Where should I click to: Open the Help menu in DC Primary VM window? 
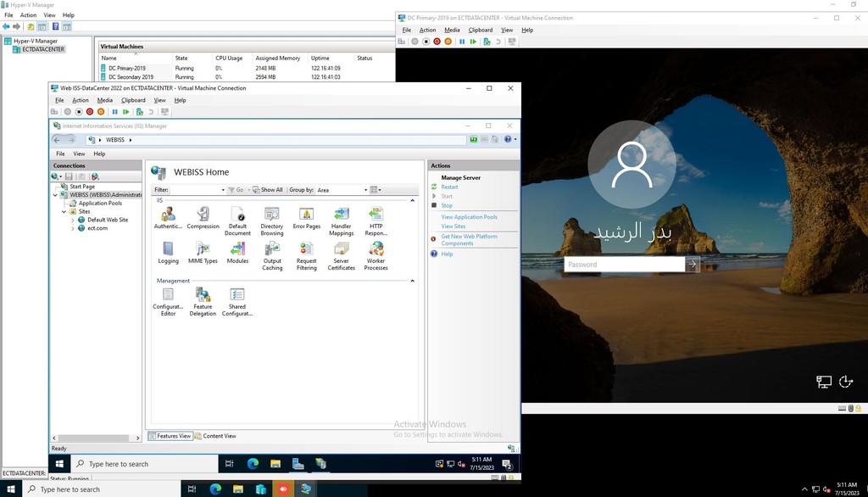pyautogui.click(x=527, y=30)
